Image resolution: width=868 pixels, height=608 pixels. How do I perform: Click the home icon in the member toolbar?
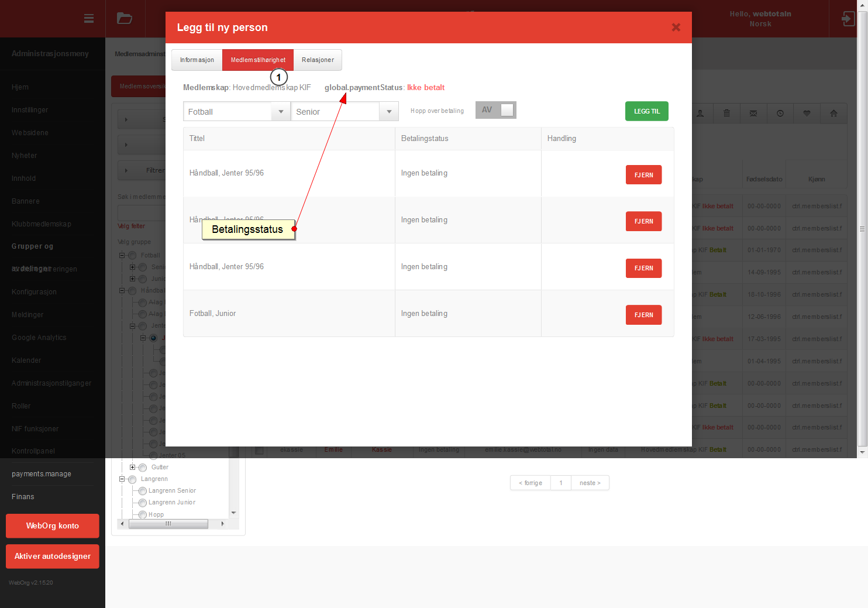[833, 113]
